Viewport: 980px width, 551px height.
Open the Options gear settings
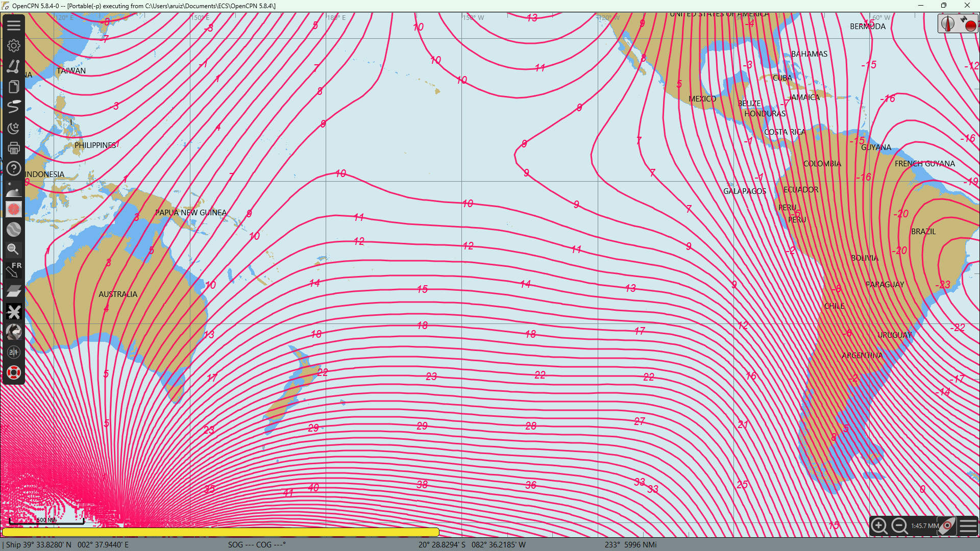14,45
